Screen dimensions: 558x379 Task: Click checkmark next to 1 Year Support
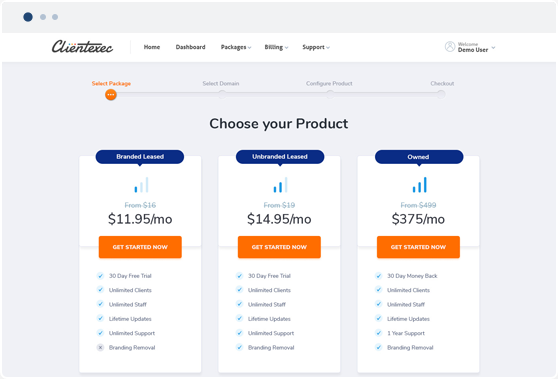tap(379, 333)
